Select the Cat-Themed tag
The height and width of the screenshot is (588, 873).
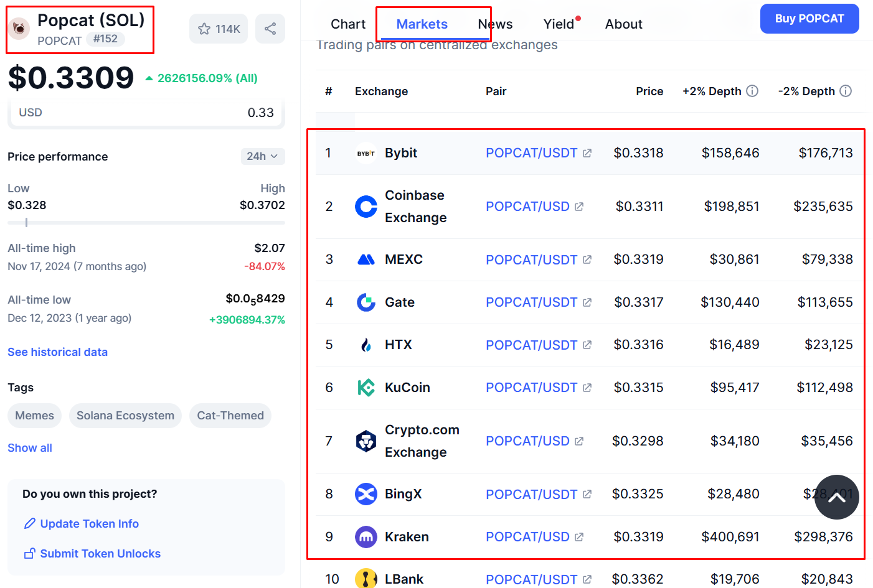coord(230,416)
